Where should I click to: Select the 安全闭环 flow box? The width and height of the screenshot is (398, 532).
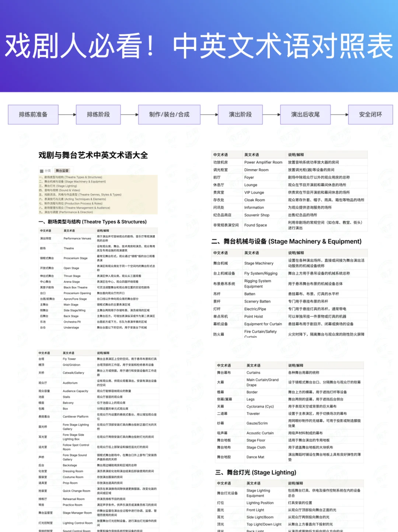click(370, 114)
